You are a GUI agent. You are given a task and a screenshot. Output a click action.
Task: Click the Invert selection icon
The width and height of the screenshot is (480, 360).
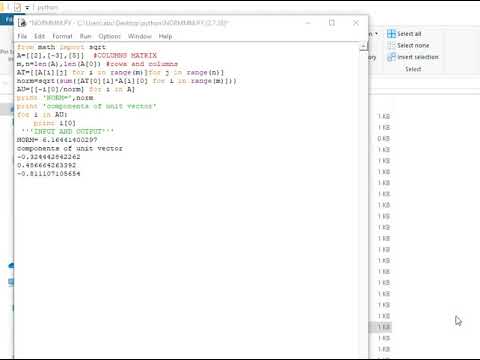391,57
